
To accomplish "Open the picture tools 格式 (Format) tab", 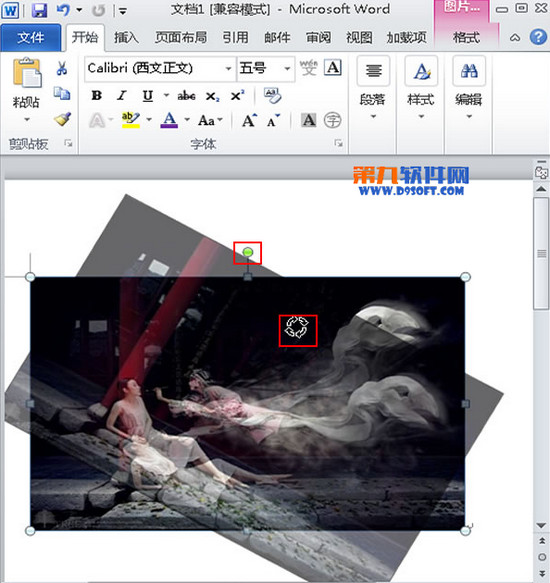I will (466, 38).
